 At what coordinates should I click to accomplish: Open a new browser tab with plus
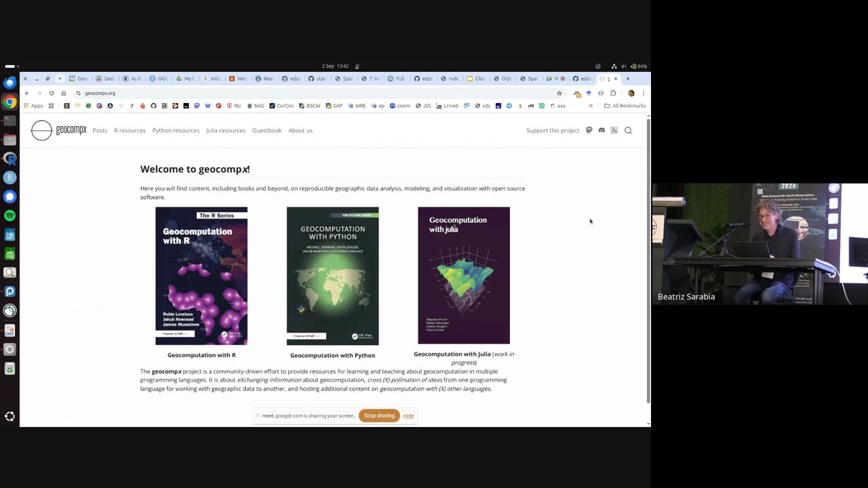click(627, 79)
